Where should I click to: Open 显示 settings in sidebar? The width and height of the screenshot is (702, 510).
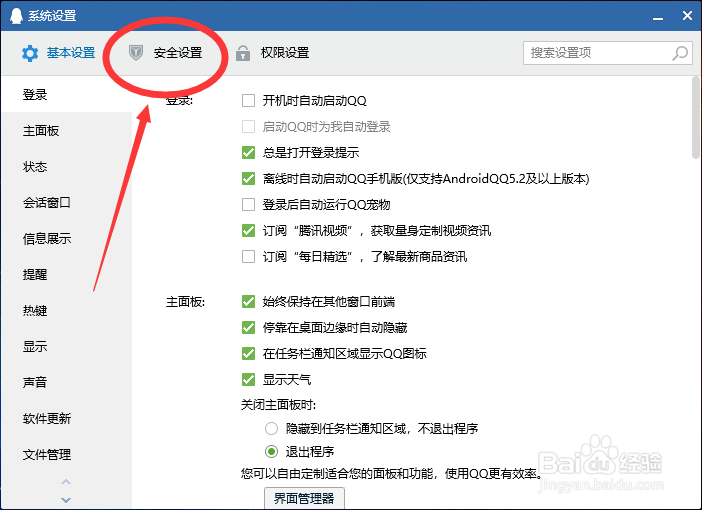pyautogui.click(x=66, y=347)
